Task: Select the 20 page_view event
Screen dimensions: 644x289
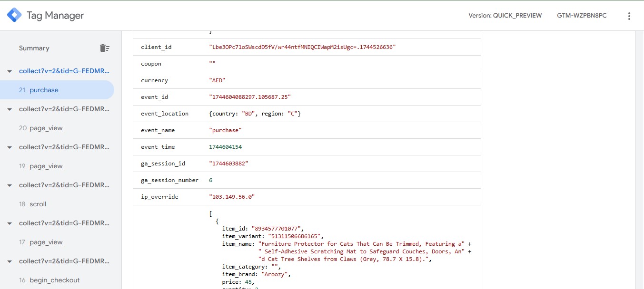Action: click(46, 128)
